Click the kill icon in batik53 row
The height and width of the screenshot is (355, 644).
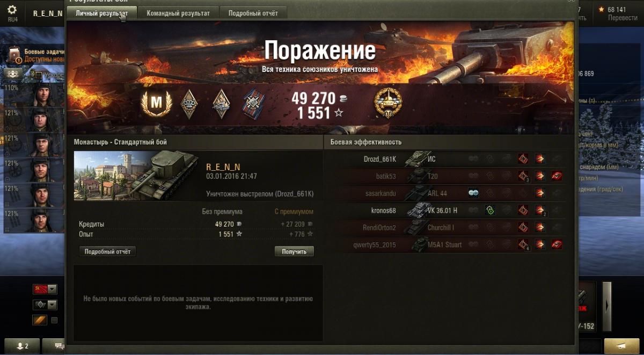[x=557, y=176]
